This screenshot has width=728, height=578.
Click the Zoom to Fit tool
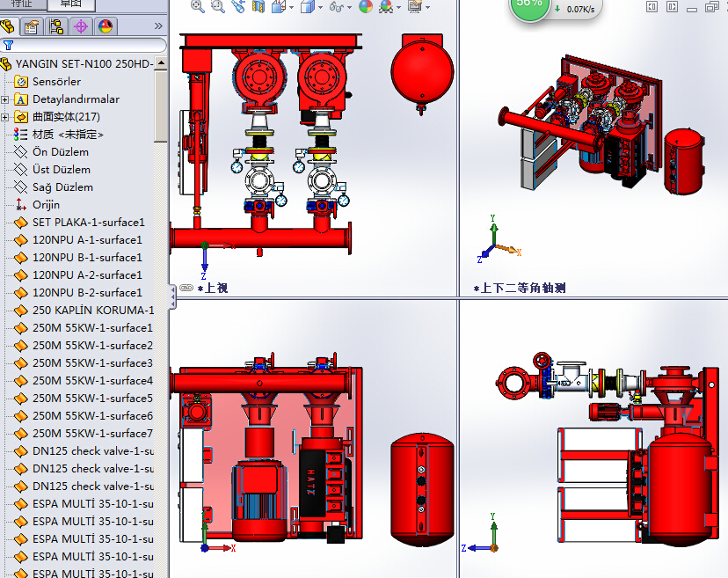198,6
